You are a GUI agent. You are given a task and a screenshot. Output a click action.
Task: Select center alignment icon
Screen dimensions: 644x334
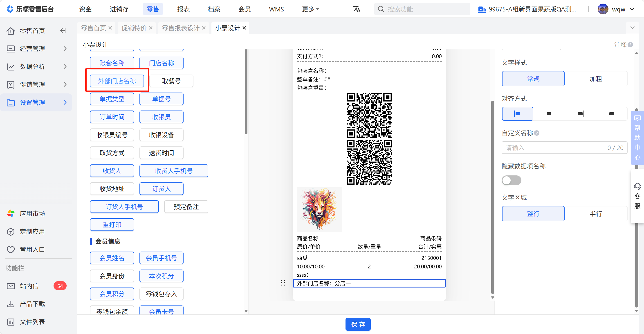pos(549,114)
